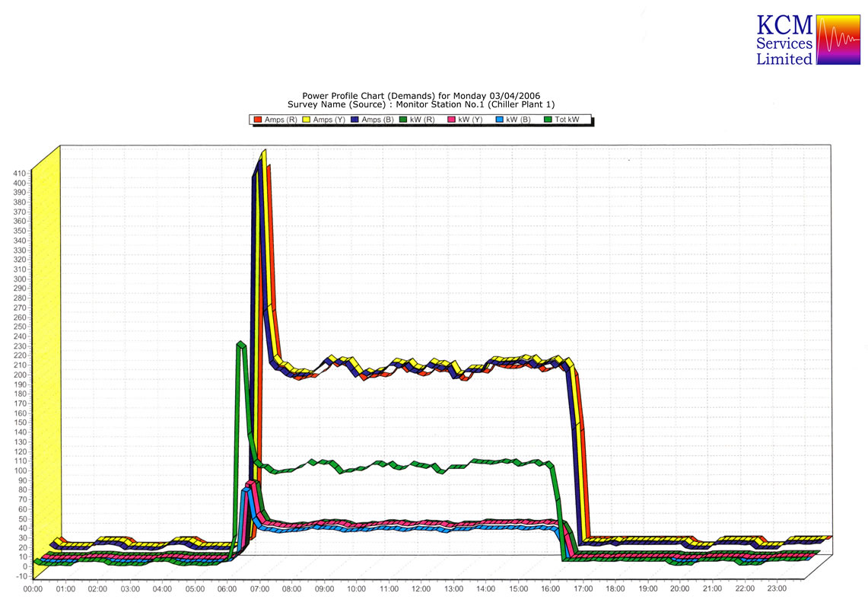868x609 pixels.
Task: Click the waveform graphic in the KCM logo
Action: pos(838,40)
